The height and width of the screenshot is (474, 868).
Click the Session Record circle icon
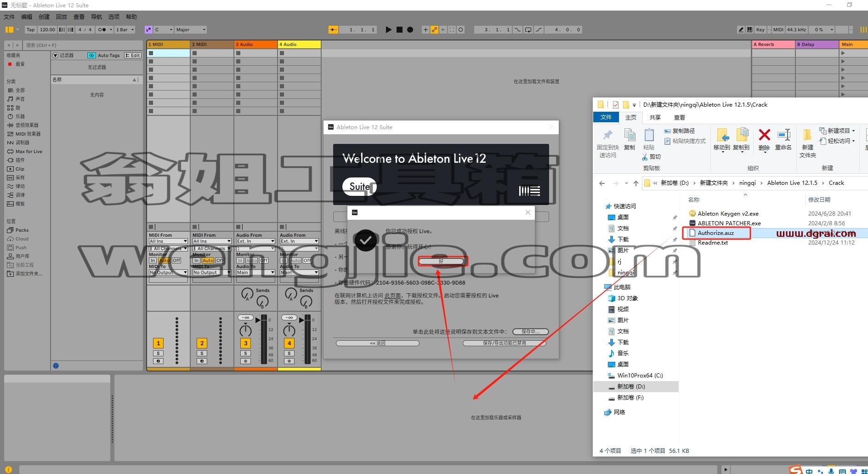461,29
